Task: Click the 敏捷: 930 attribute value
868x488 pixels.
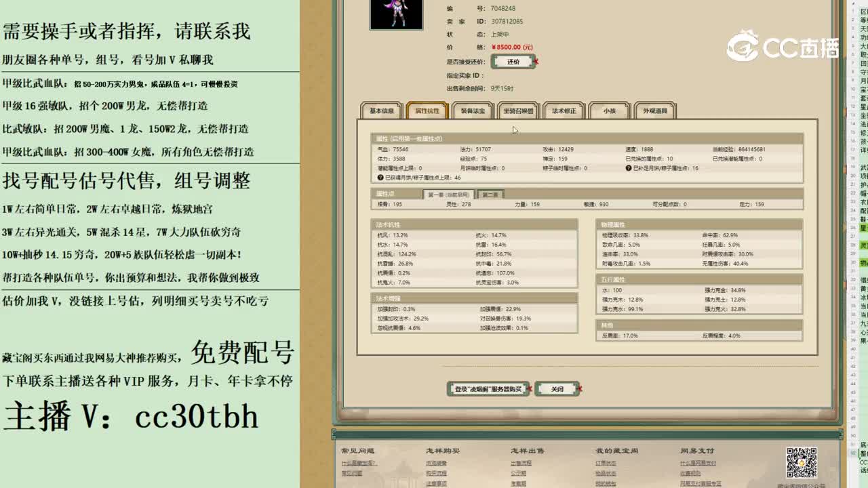Action: coord(596,204)
